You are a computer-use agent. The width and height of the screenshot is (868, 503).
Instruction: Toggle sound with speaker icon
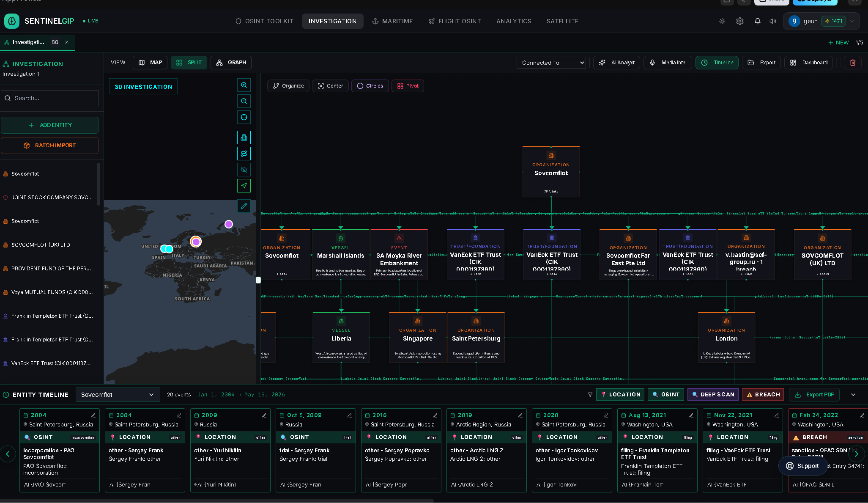773,21
